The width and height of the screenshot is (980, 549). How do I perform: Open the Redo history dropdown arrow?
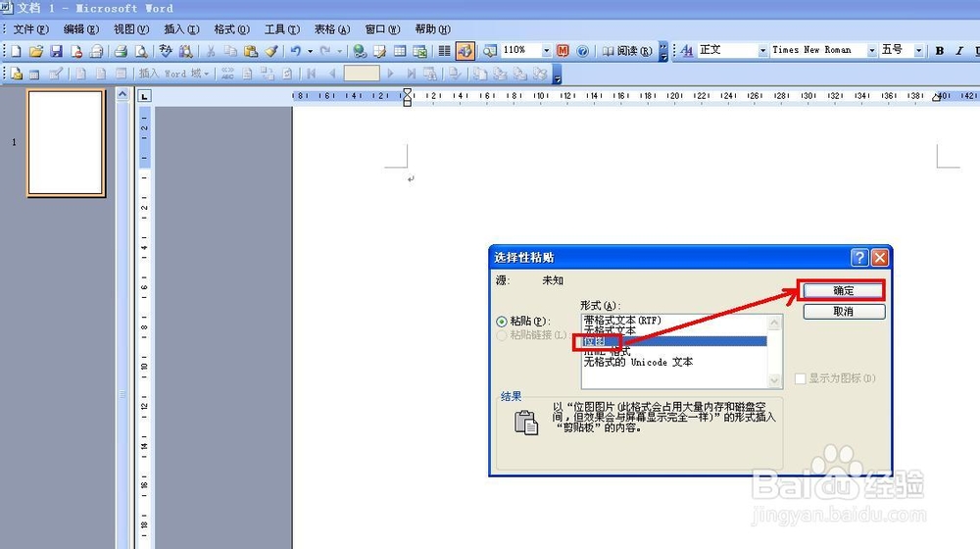click(x=340, y=51)
